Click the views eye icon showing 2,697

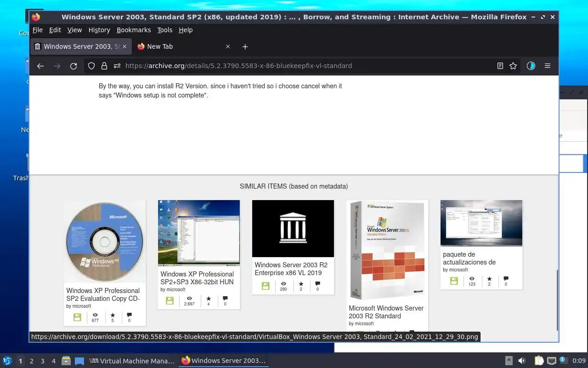(x=189, y=299)
